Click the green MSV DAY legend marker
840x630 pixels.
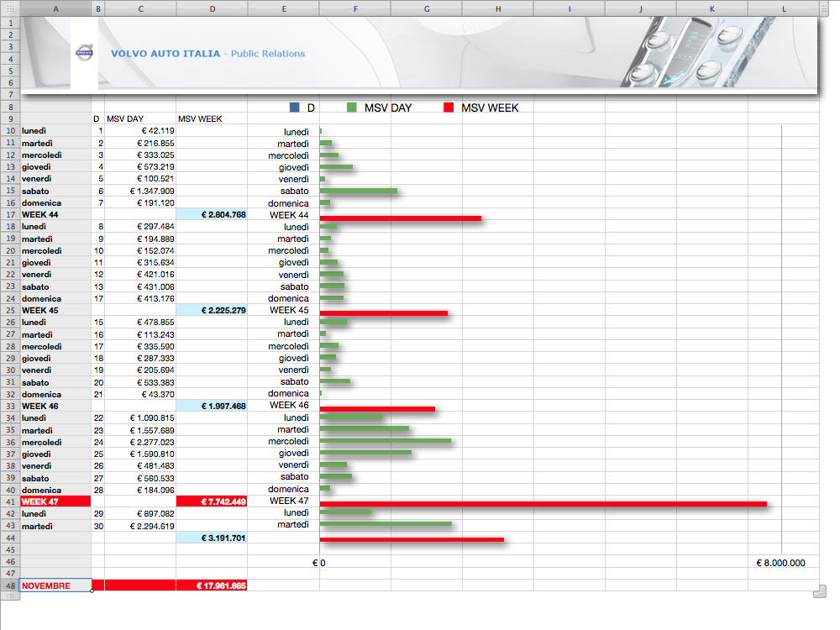(352, 108)
